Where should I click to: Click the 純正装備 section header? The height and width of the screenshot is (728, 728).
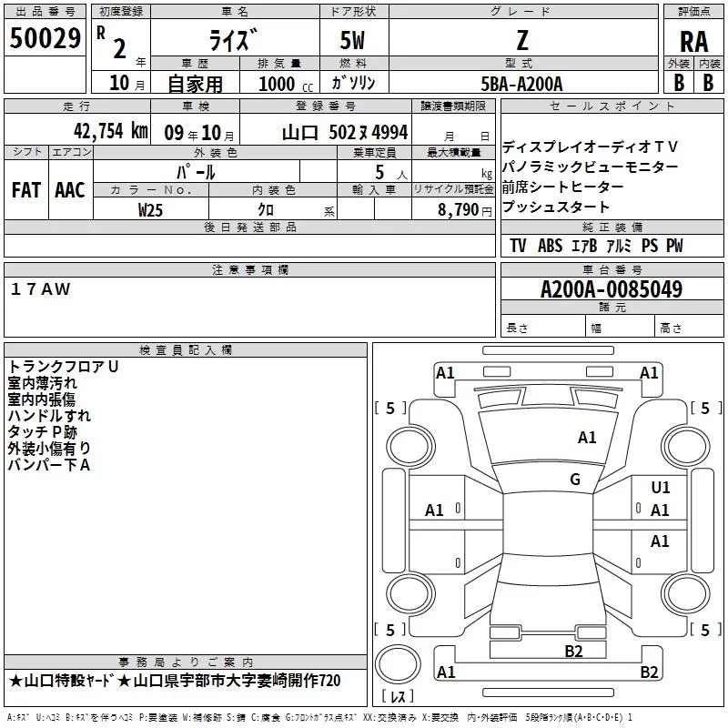pyautogui.click(x=612, y=227)
